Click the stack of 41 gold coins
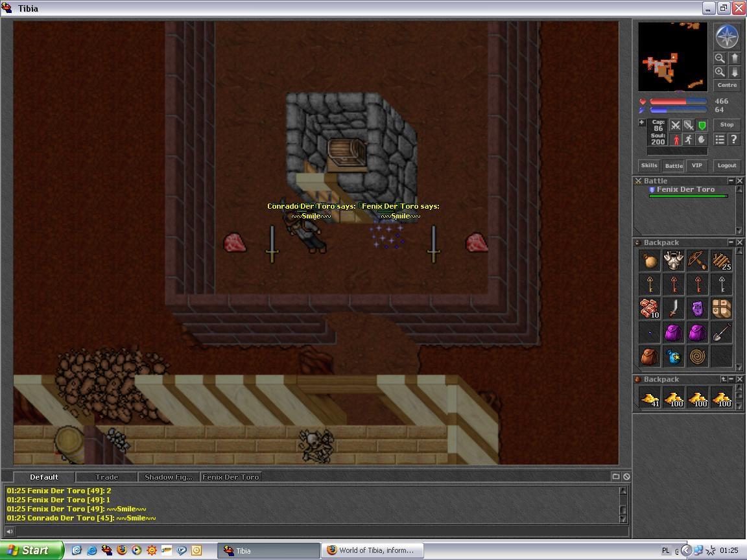 [x=650, y=397]
